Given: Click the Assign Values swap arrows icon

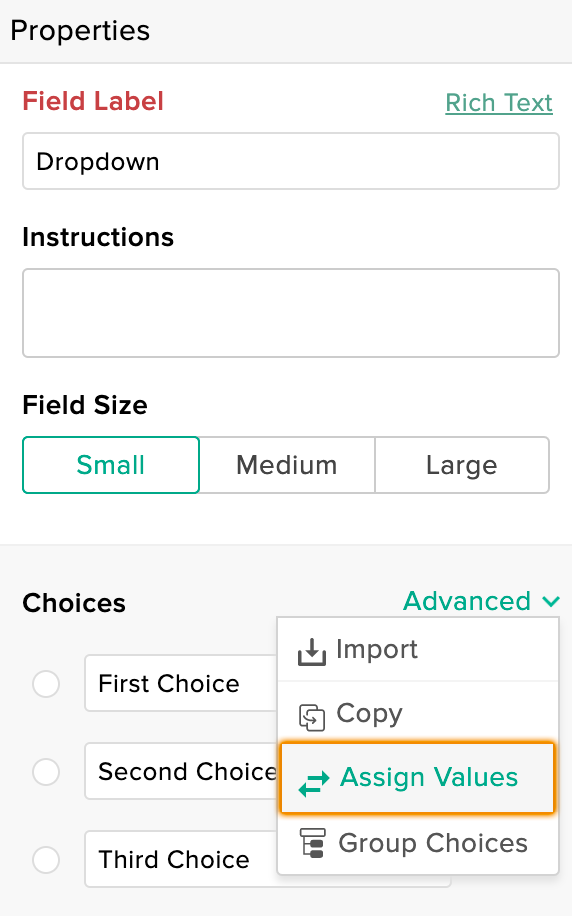Looking at the screenshot, I should click(x=314, y=784).
